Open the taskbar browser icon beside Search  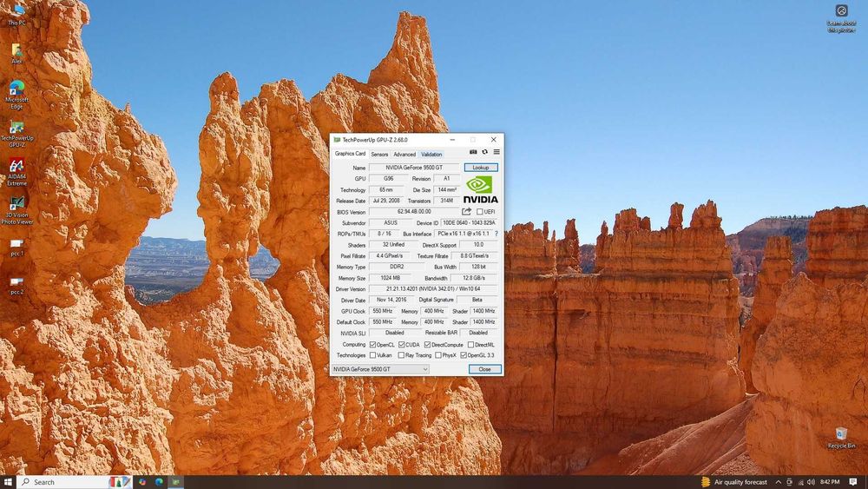142,482
